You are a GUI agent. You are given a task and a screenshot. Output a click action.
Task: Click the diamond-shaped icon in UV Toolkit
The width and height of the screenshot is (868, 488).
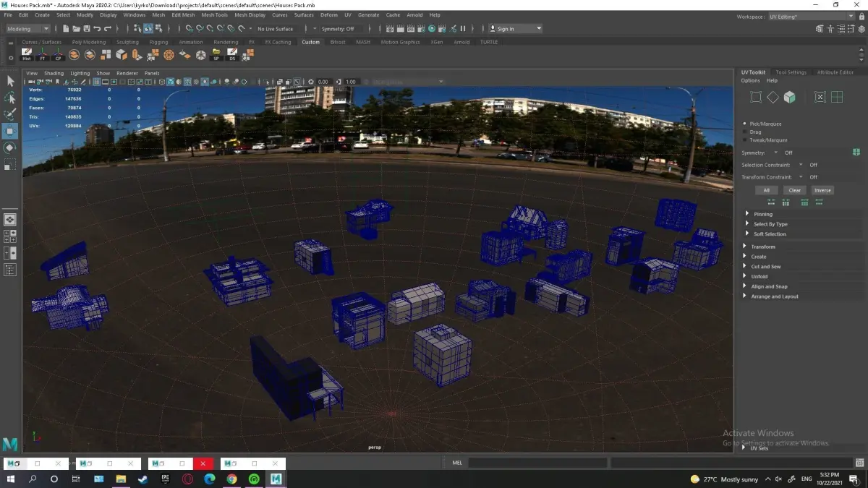(773, 97)
